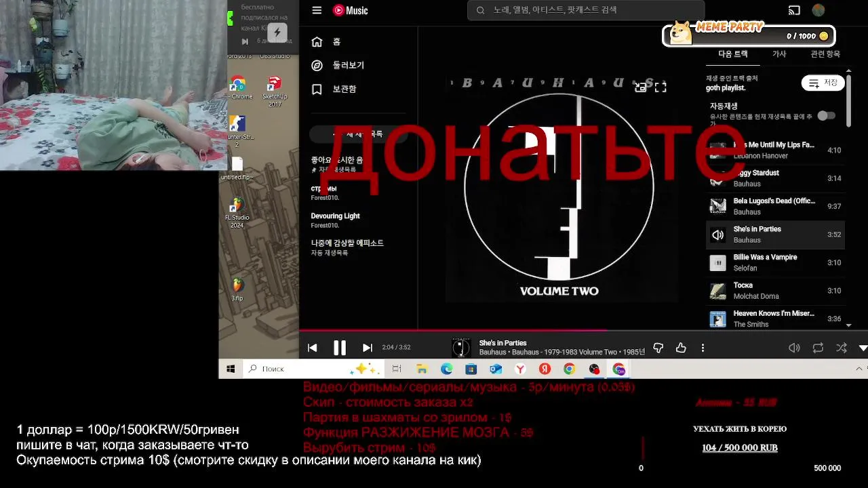Skip to the next track
This screenshot has height=488, width=868.
coord(367,348)
